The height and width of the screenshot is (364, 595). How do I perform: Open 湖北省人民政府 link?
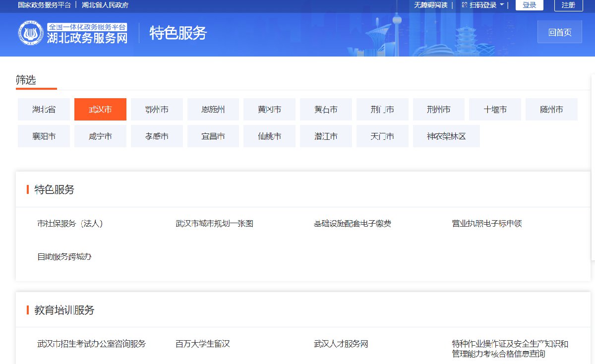point(105,5)
